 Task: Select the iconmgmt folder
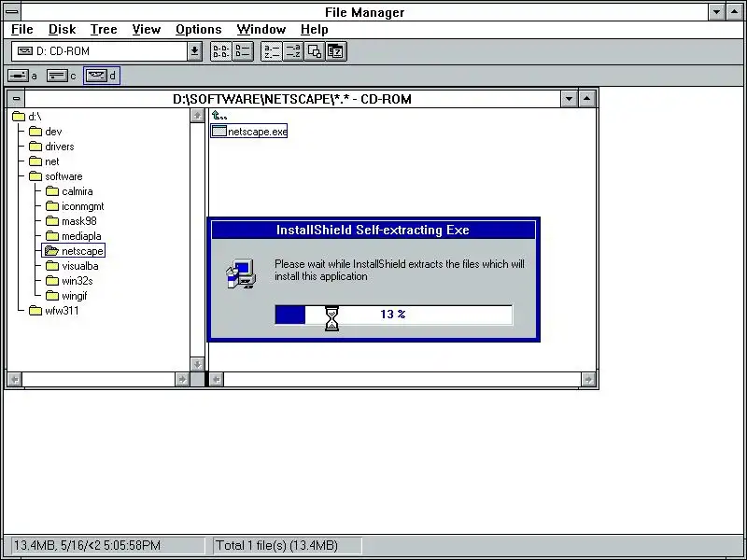[75, 206]
